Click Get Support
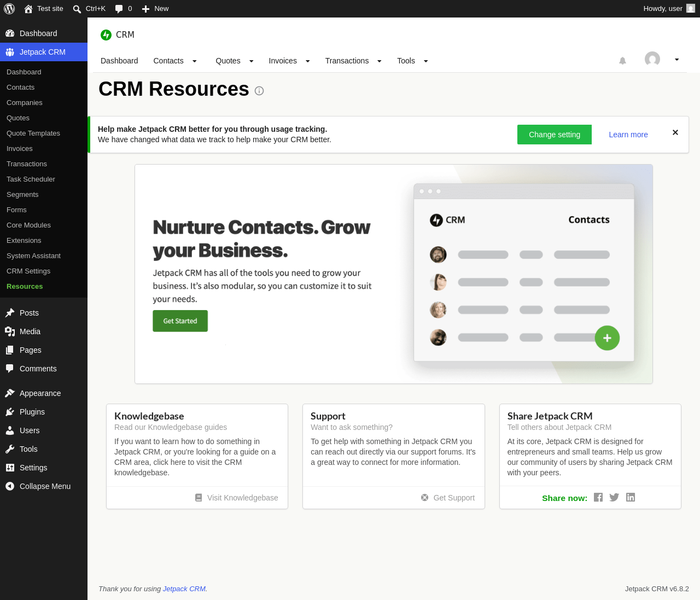The height and width of the screenshot is (600, 700). coord(448,498)
